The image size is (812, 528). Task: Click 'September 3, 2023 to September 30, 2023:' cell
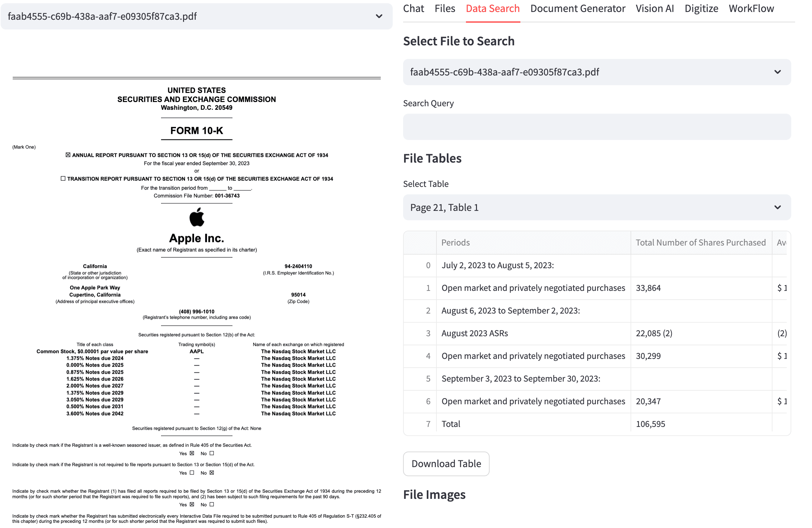pyautogui.click(x=533, y=379)
